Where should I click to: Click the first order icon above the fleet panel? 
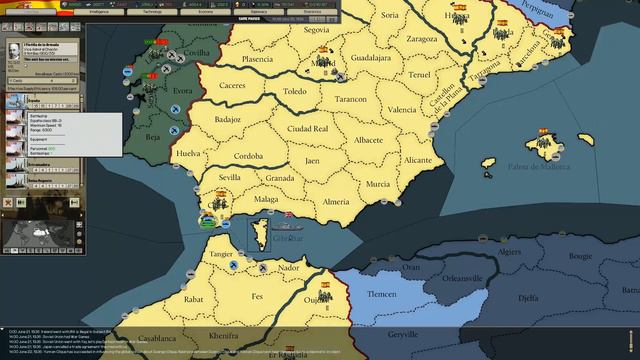tap(7, 27)
